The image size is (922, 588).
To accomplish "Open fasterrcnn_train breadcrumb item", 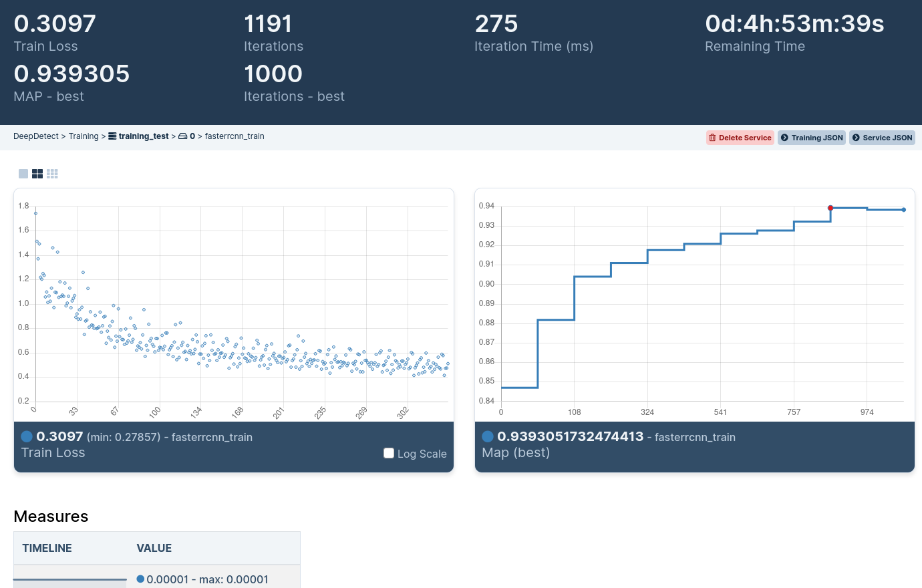I will 235,136.
